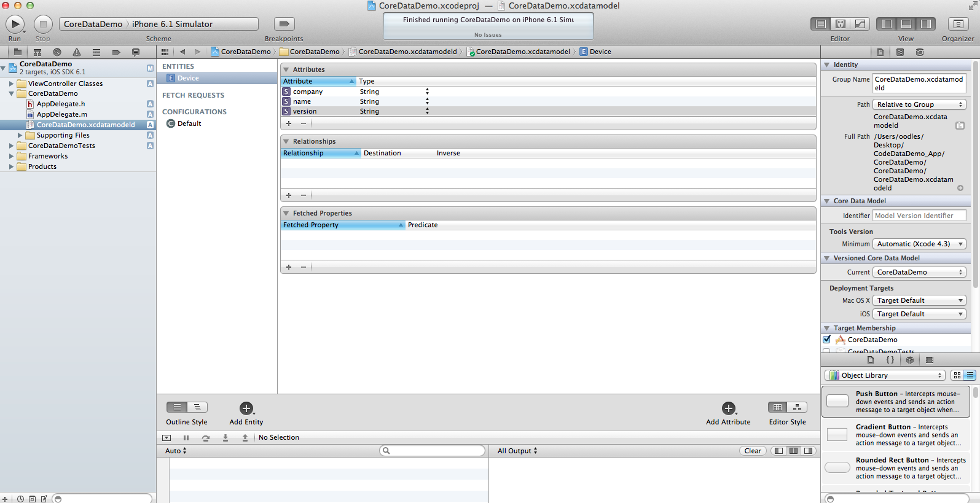Pause program execution in debug bar
This screenshot has height=503, width=980.
(x=186, y=438)
